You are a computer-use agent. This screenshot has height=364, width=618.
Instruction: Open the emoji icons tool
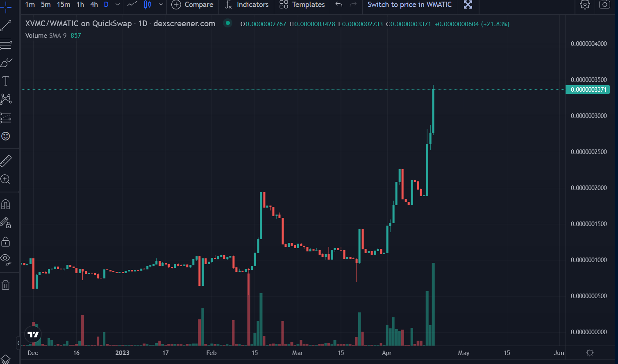6,136
